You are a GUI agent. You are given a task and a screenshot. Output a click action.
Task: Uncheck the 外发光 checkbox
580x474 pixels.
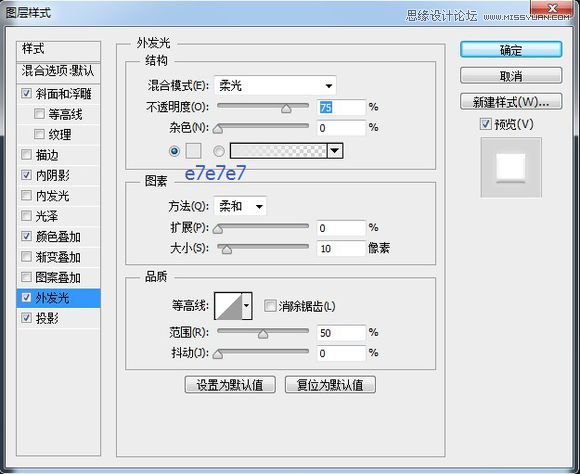pos(26,297)
